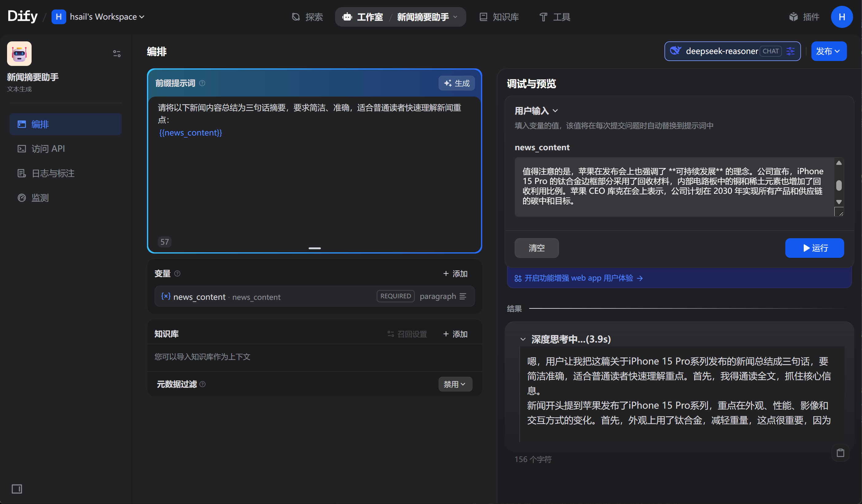Click the Dify logo

(23, 16)
